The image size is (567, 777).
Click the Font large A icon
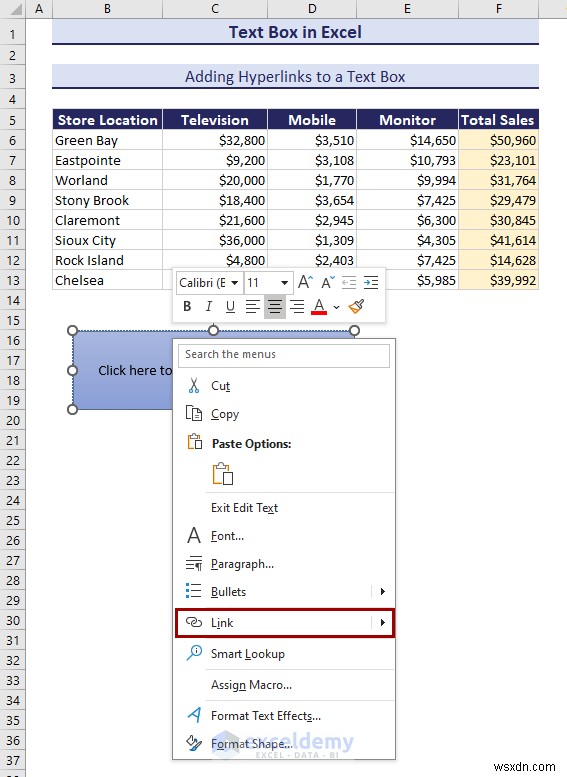pyautogui.click(x=194, y=535)
